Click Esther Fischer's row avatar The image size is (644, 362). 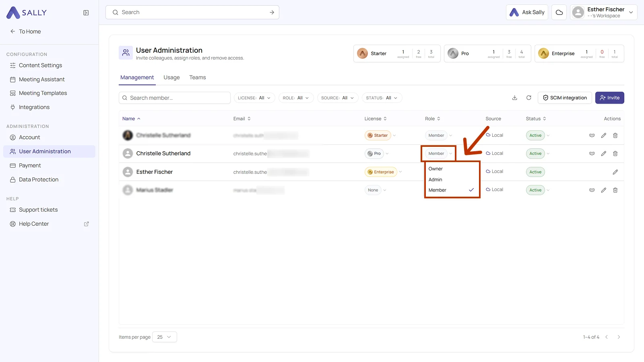point(128,172)
